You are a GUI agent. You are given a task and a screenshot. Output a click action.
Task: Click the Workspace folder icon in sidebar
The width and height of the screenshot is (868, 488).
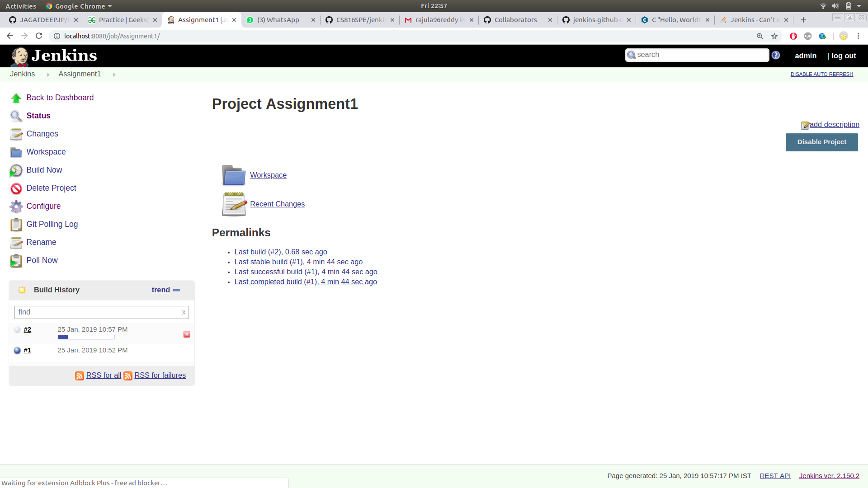pyautogui.click(x=16, y=152)
